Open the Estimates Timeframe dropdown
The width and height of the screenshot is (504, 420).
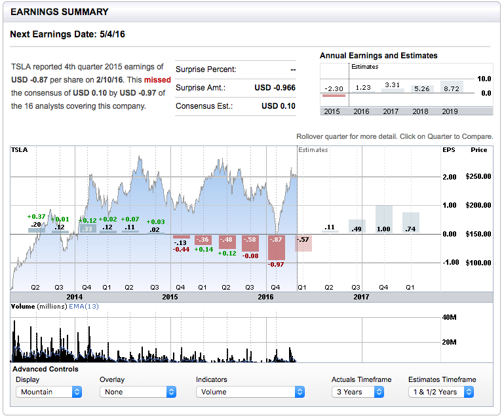tap(441, 392)
